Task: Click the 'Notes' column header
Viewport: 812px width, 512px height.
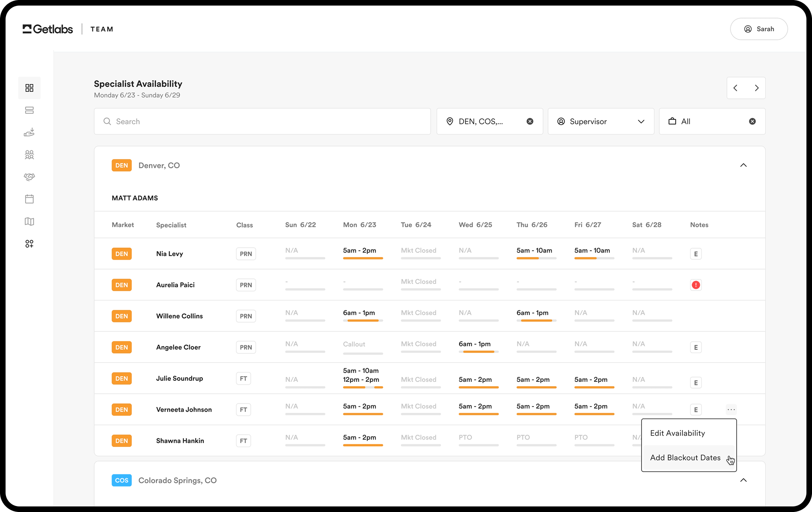Action: 699,225
